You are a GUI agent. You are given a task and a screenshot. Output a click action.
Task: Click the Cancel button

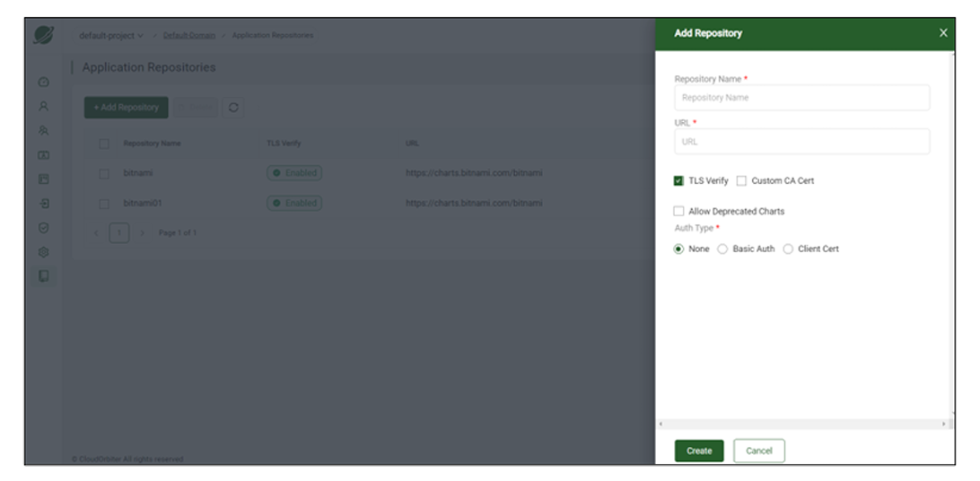(758, 451)
